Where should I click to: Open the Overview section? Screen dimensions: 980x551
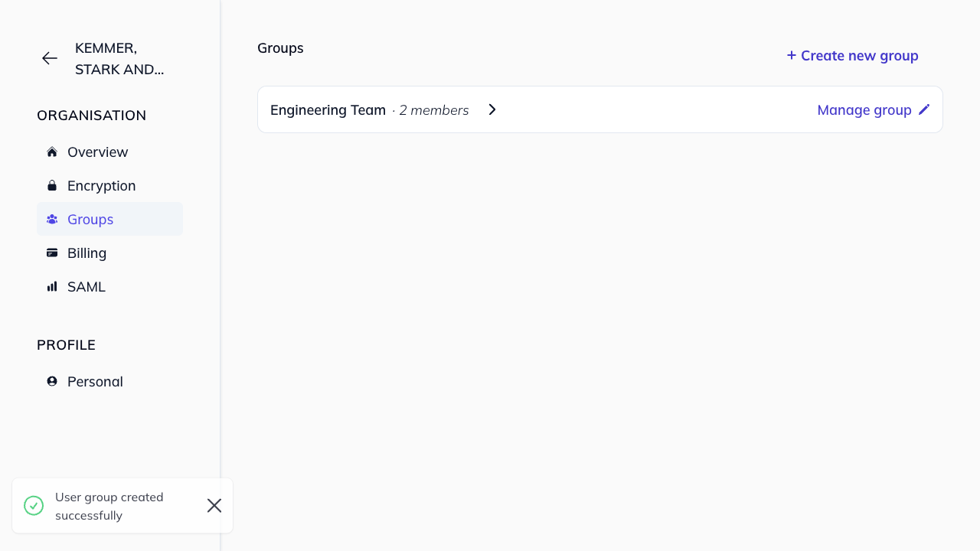pyautogui.click(x=97, y=152)
